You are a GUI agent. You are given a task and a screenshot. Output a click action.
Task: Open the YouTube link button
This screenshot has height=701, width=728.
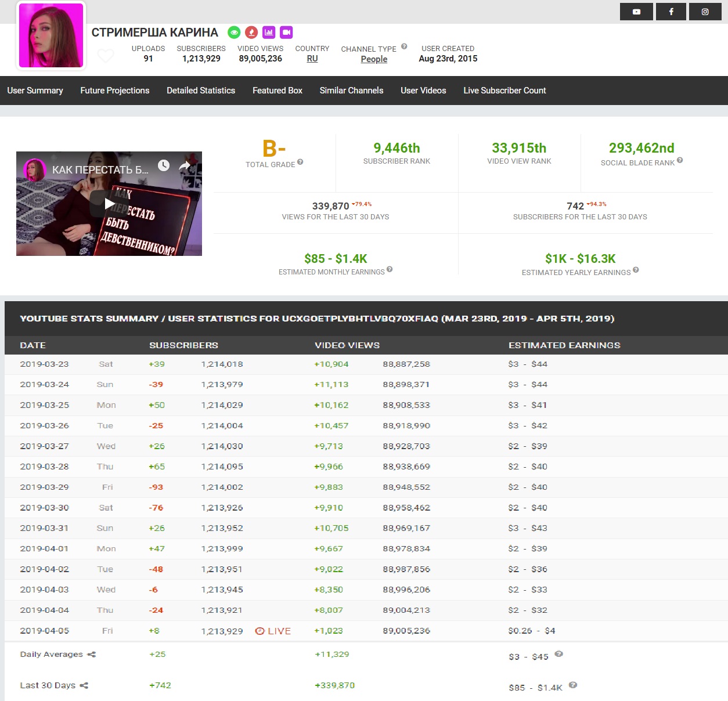tap(636, 12)
